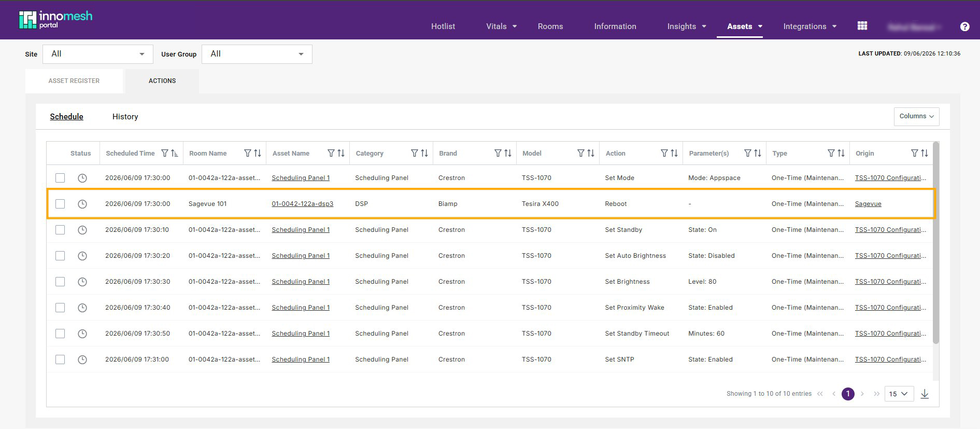Select checkbox for Set Mode row
Image resolution: width=980 pixels, height=429 pixels.
[x=60, y=178]
